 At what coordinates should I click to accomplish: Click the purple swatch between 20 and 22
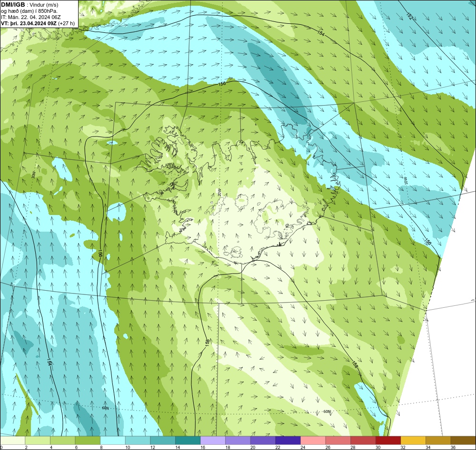coord(263,440)
